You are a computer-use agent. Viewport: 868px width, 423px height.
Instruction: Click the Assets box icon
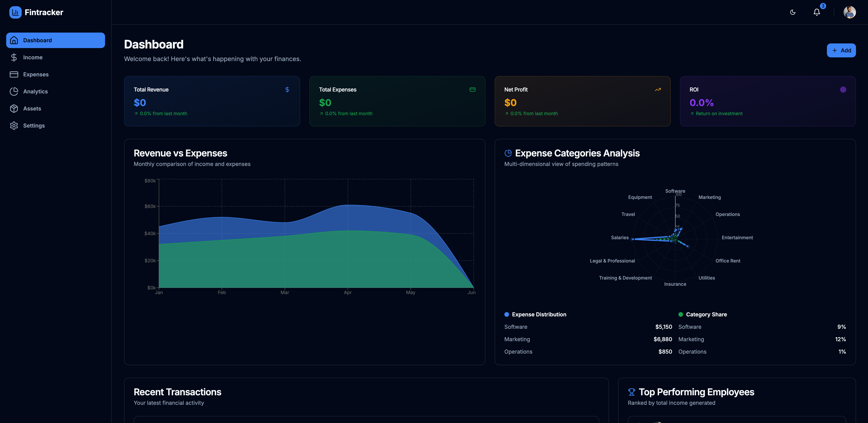click(14, 109)
